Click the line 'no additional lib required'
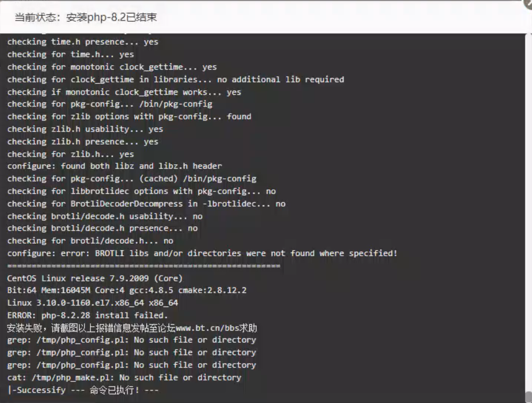Image resolution: width=532 pixels, height=403 pixels. pyautogui.click(x=176, y=80)
